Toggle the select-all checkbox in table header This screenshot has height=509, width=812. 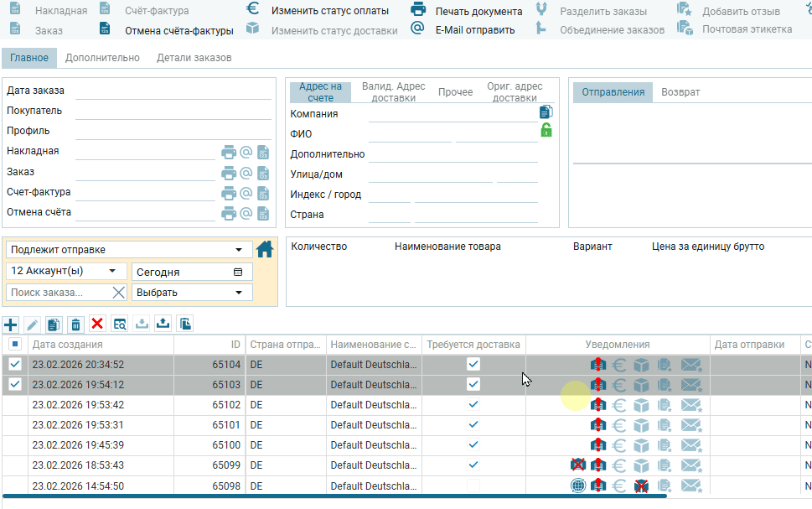[x=15, y=345]
